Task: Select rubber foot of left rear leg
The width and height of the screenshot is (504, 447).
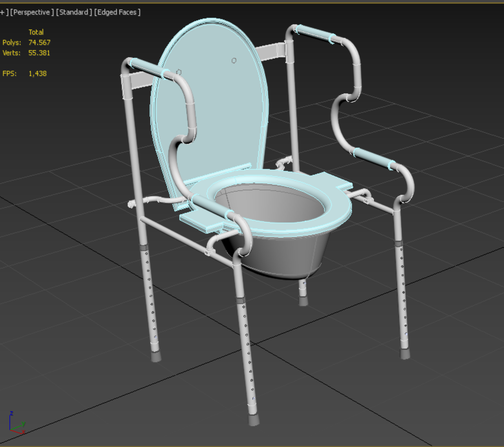Action: coord(156,357)
